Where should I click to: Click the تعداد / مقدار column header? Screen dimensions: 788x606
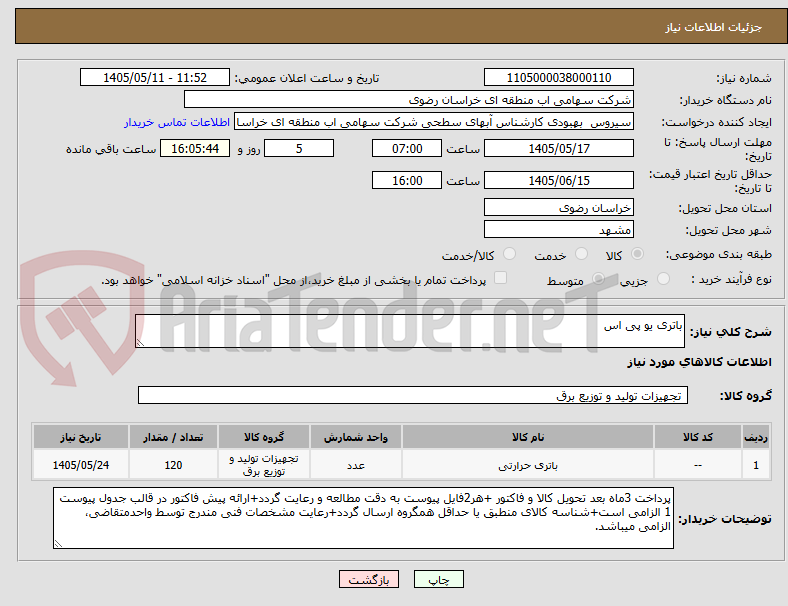[173, 437]
